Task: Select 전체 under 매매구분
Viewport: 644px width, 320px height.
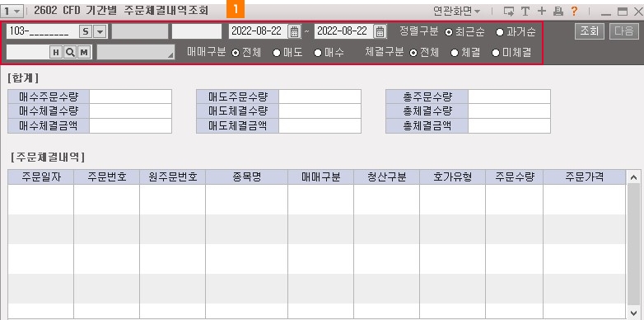Action: (x=236, y=53)
